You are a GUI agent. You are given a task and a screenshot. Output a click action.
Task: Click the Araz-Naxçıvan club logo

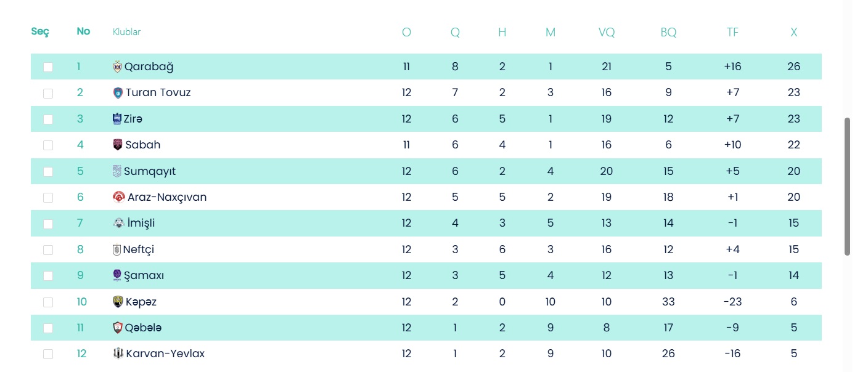tap(119, 198)
